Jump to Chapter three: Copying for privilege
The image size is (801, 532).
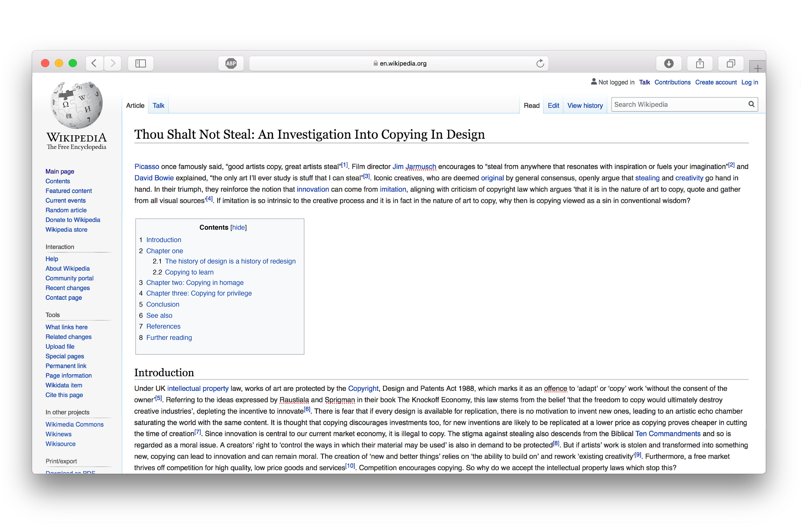199,293
